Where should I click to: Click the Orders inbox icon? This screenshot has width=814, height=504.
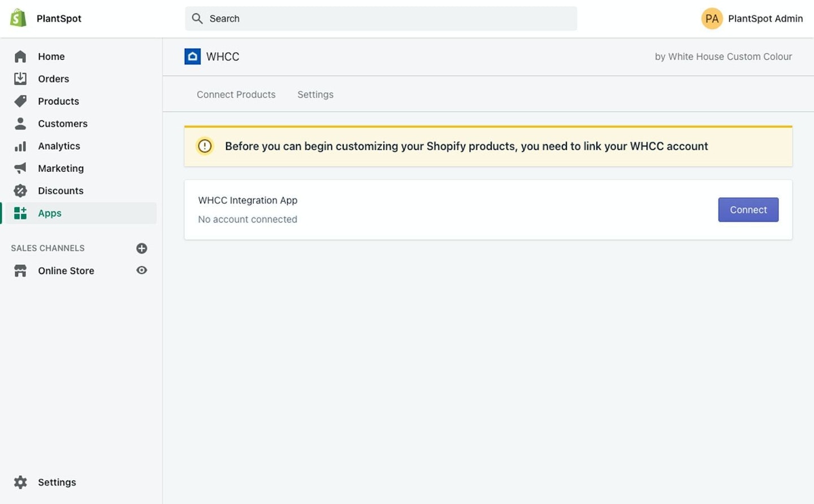point(20,79)
